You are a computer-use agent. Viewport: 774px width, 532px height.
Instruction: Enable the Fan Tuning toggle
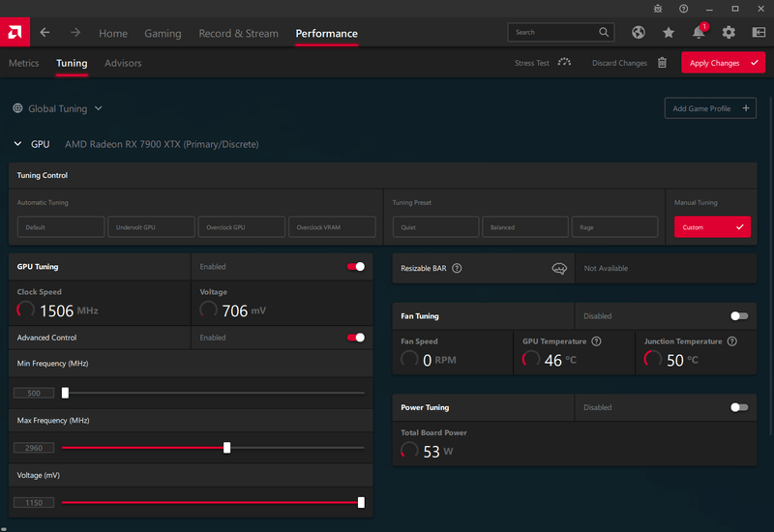[x=739, y=316]
